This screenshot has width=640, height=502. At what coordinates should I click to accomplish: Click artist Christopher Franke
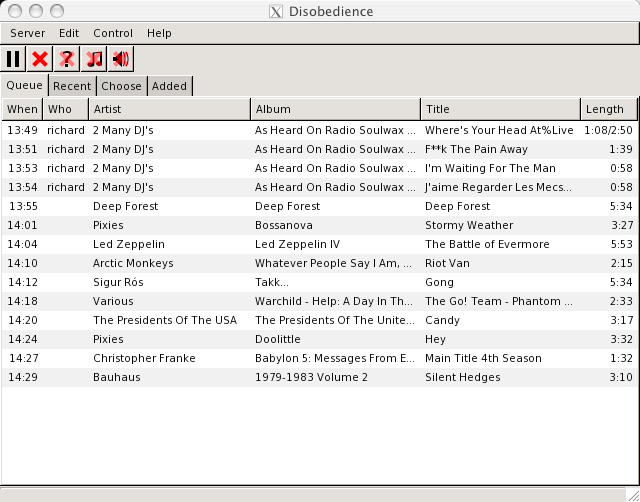click(x=144, y=358)
